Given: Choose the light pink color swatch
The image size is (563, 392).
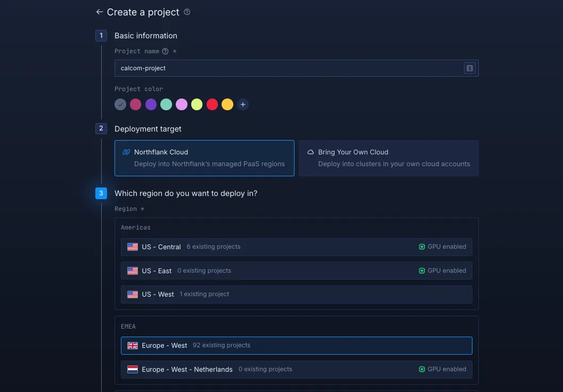Looking at the screenshot, I should pyautogui.click(x=182, y=104).
